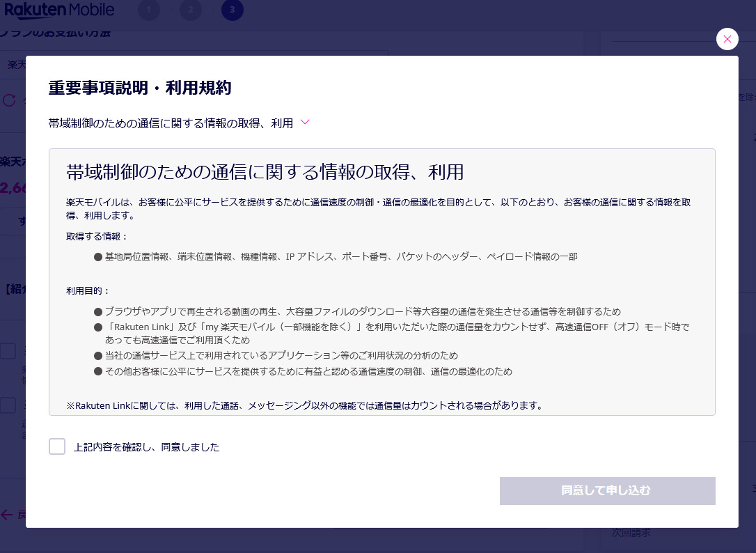The image size is (756, 553).
Task: Click the Rakuten Mobile logo
Action: point(59,10)
